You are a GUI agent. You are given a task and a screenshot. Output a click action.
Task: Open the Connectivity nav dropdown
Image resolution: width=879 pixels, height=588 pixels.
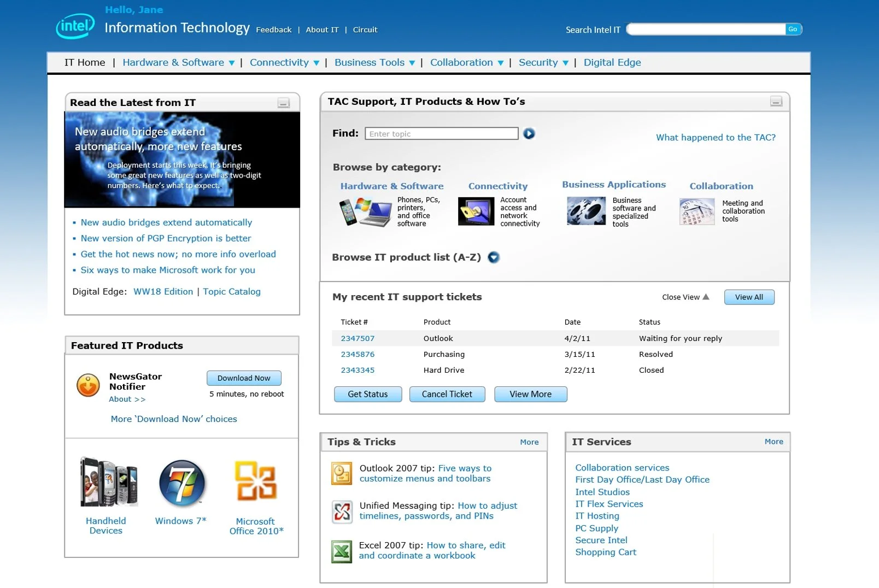click(x=316, y=63)
